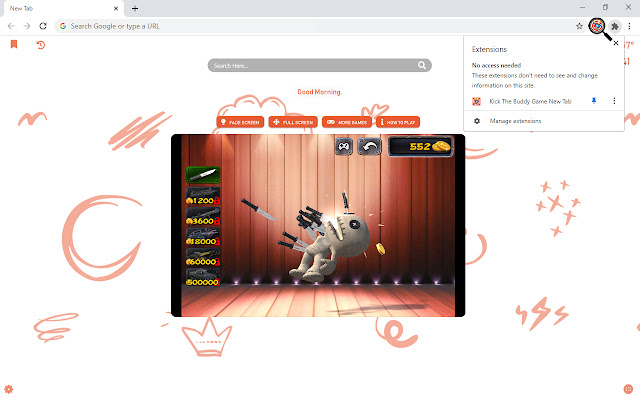This screenshot has width=640, height=400.
Task: Open Chrome three-dot menu
Action: point(629,26)
